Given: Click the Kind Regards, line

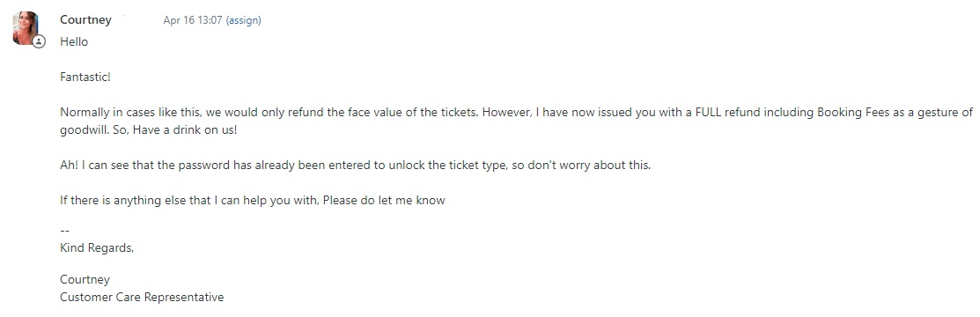Looking at the screenshot, I should 97,247.
